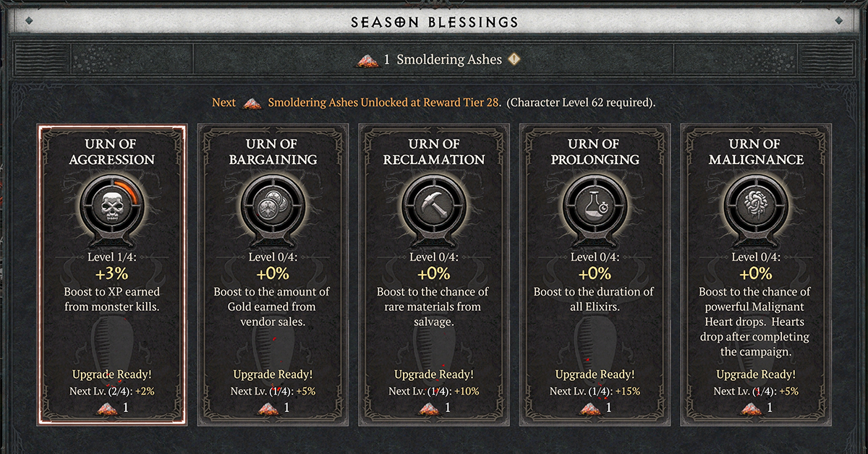Click the ashes icon in the Next unlock line
Screen dimensions: 868x454
click(x=252, y=103)
